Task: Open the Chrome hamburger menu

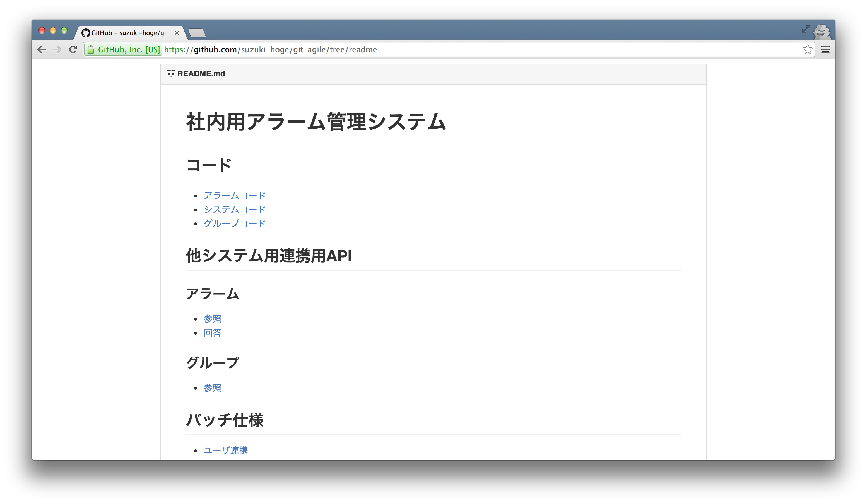Action: tap(825, 50)
